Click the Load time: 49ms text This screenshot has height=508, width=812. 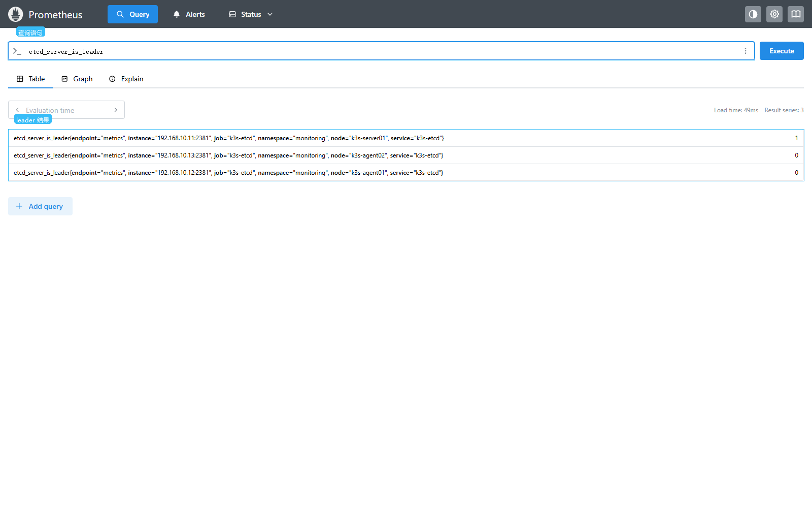click(736, 110)
